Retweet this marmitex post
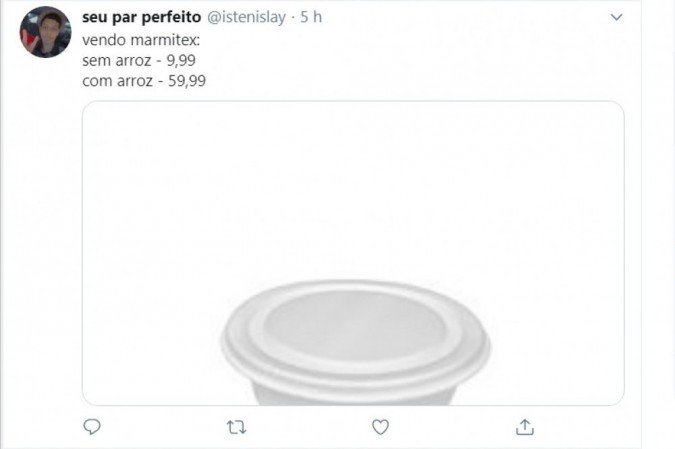Image resolution: width=675 pixels, height=449 pixels. click(236, 427)
